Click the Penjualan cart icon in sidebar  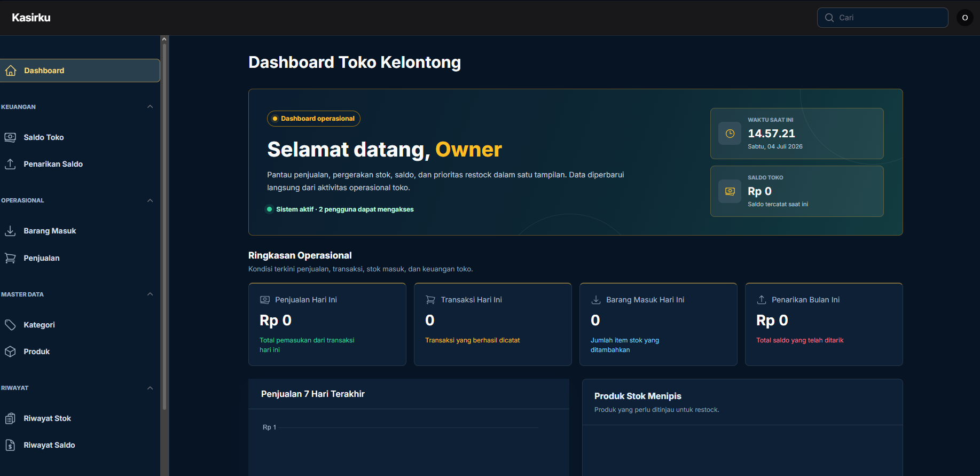click(10, 258)
